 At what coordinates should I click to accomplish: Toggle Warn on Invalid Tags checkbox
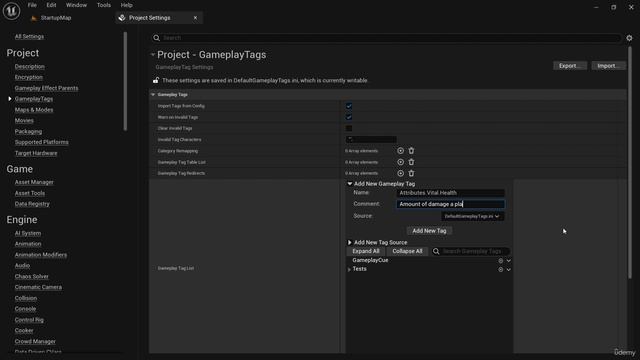(349, 117)
